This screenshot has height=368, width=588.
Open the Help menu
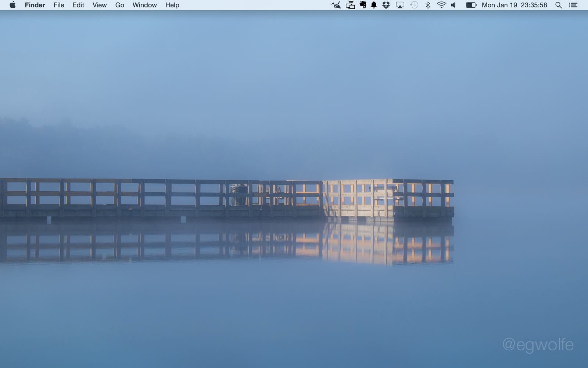172,5
